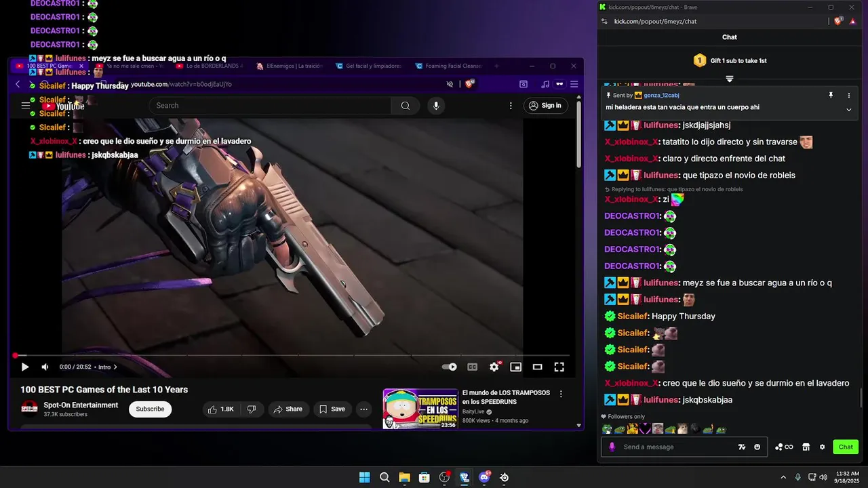Open the TRAMPOSOS EN LOS SPEEDRUNS thumbnail

(x=420, y=408)
